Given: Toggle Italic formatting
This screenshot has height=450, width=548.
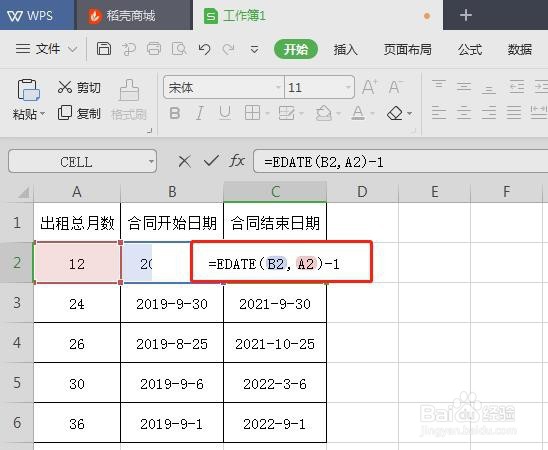Looking at the screenshot, I should click(x=200, y=113).
